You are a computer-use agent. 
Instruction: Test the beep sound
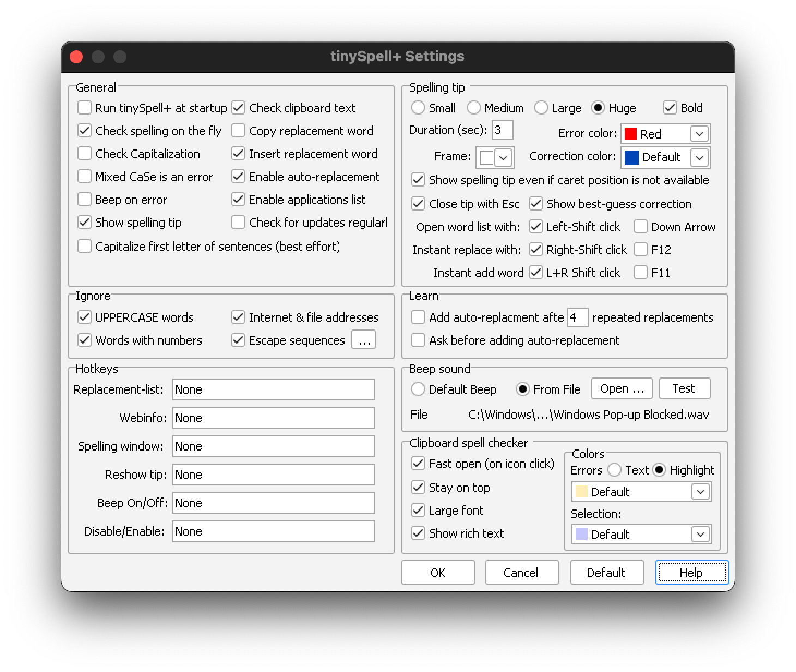click(x=684, y=389)
